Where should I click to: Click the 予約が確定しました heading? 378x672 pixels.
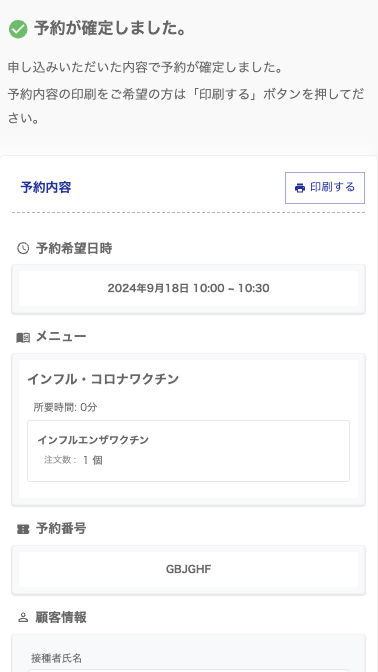point(110,29)
